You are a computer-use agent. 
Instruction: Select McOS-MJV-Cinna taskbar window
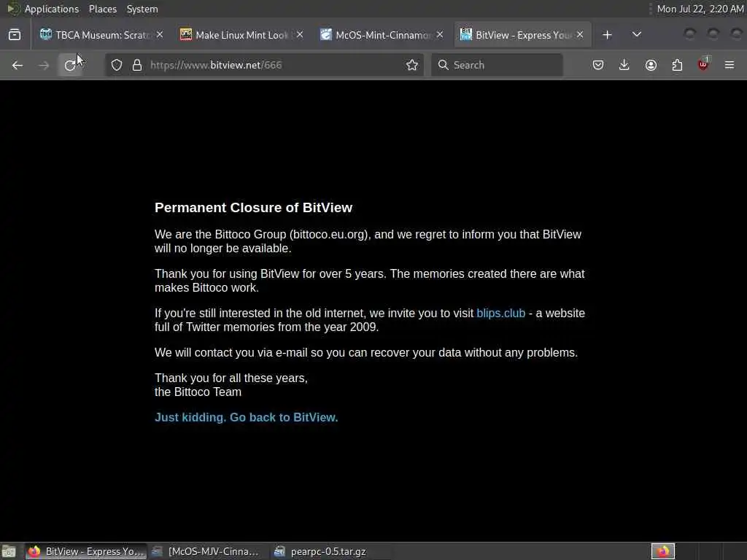click(x=207, y=551)
